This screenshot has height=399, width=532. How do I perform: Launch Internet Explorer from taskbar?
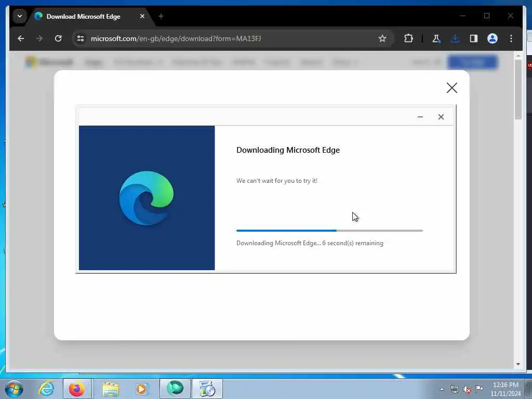click(46, 389)
